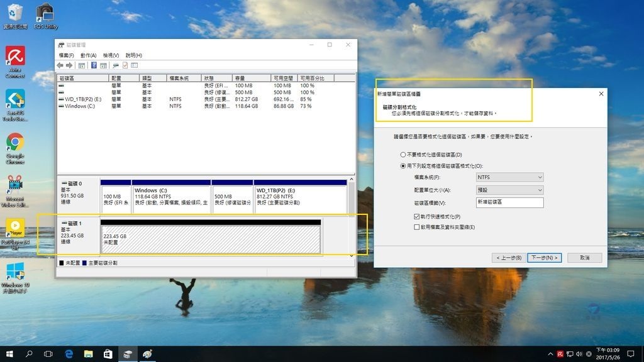This screenshot has height=362, width=644.
Task: Open the 檢視(V) menu
Action: click(x=111, y=55)
